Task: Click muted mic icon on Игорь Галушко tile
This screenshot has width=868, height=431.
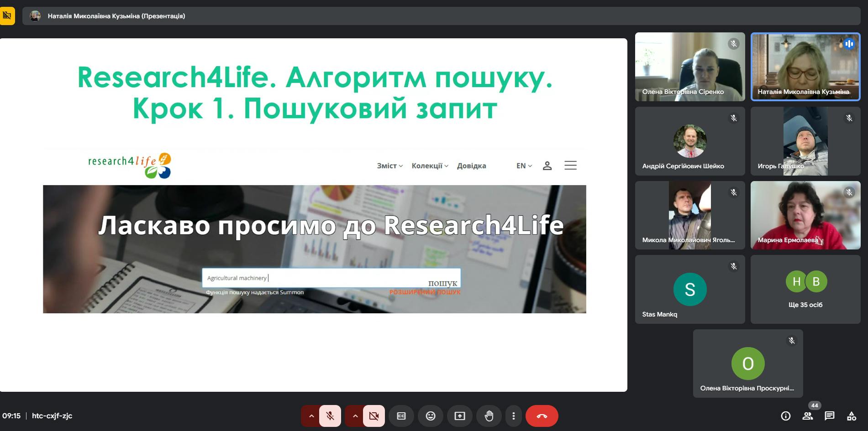Action: point(849,118)
